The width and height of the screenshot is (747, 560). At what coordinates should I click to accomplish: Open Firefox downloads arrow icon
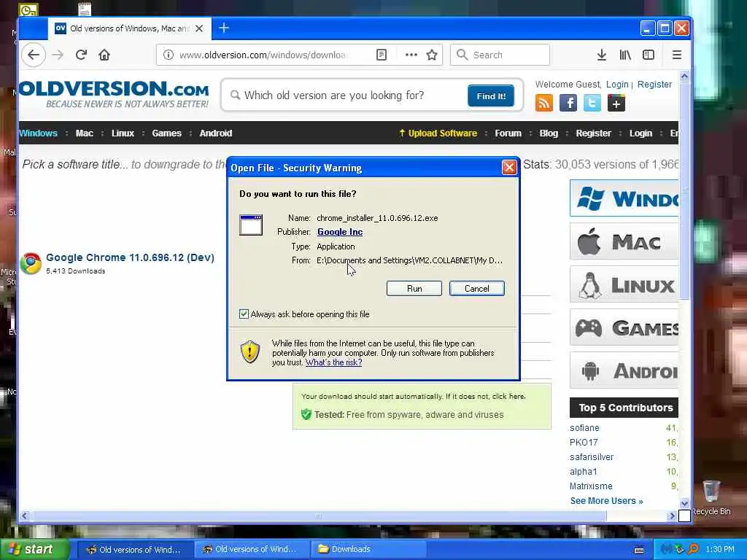pos(602,55)
